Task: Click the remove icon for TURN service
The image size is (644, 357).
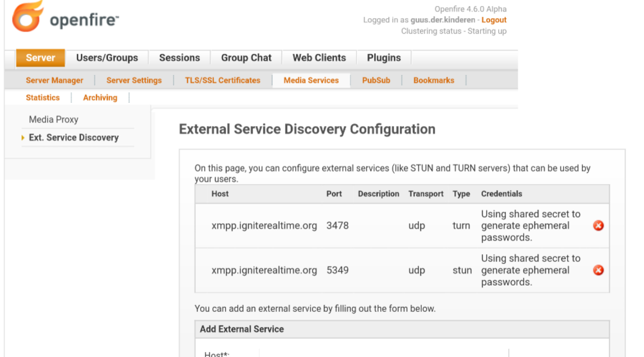Action: 598,226
